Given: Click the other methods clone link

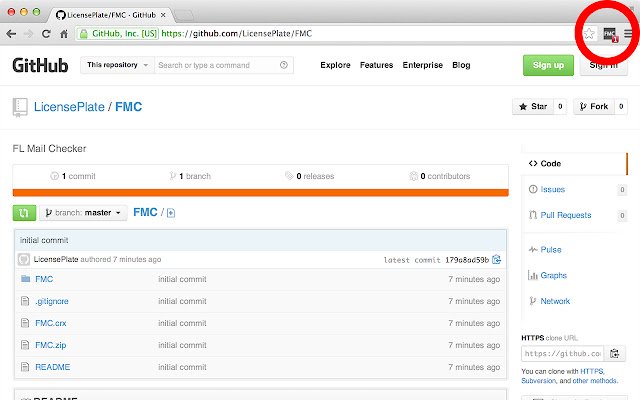Looking at the screenshot, I should click(x=594, y=380).
